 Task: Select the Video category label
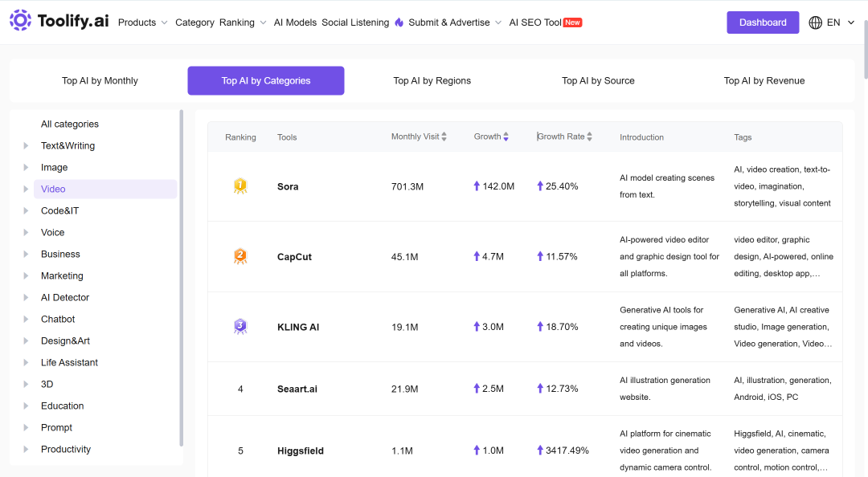[53, 189]
